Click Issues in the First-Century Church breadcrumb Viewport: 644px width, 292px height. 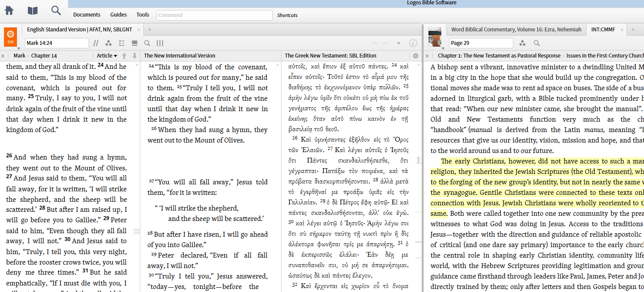tap(605, 56)
